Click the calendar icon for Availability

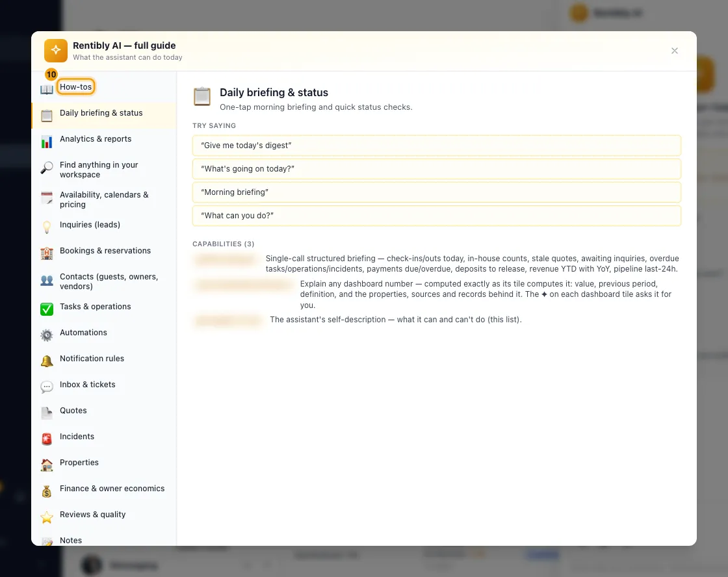(x=46, y=198)
